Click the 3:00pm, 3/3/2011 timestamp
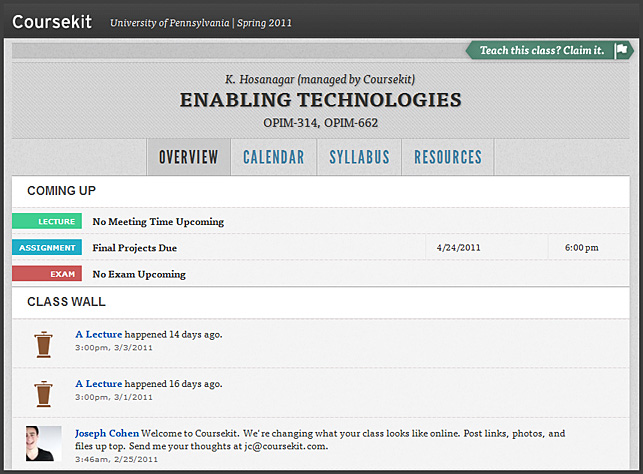643x474 pixels. coord(114,348)
